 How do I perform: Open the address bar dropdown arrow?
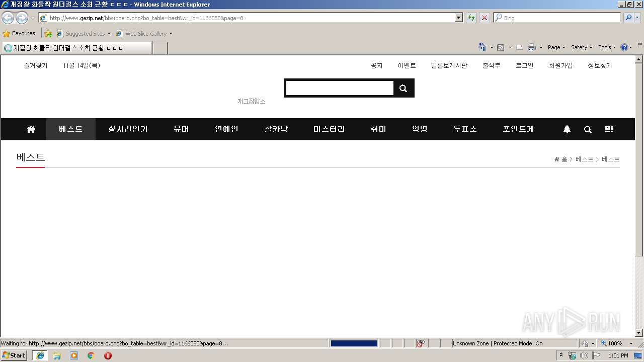458,18
